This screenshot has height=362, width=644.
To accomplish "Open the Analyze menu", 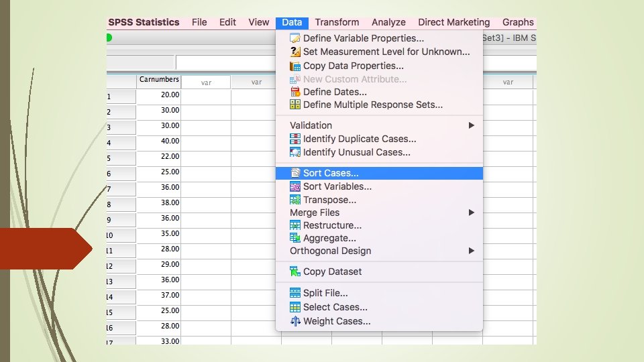I will [x=388, y=22].
